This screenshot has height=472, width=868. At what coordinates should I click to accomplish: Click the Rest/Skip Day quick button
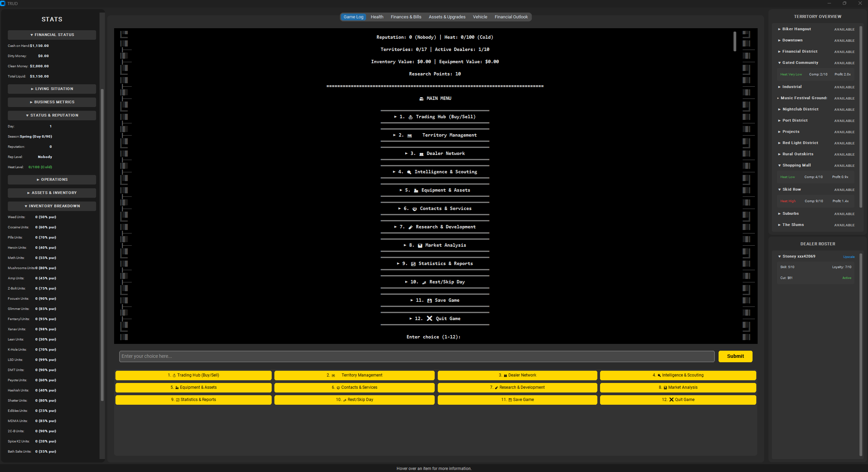click(354, 400)
